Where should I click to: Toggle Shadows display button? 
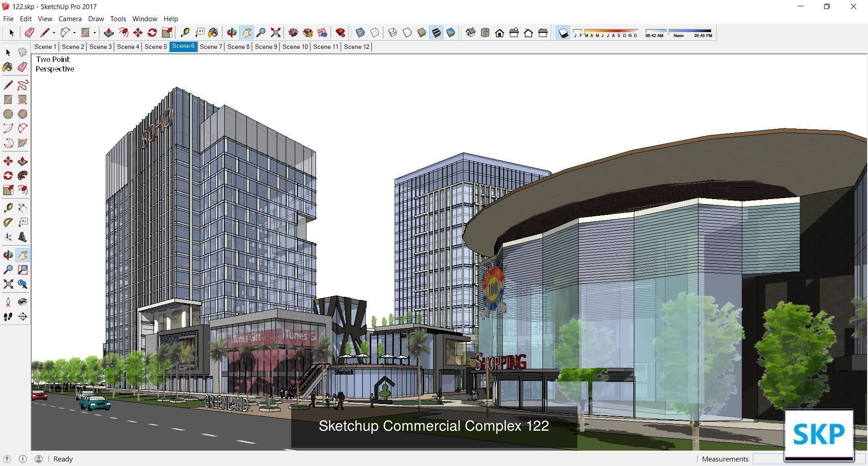click(x=563, y=33)
